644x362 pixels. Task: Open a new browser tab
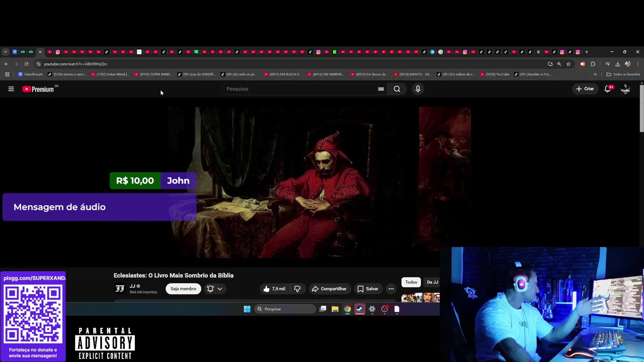point(586,52)
